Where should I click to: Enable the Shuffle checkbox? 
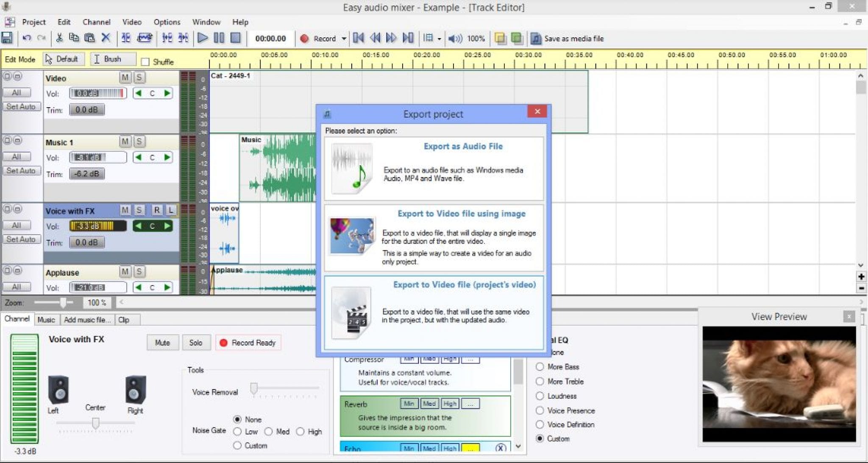[x=146, y=61]
